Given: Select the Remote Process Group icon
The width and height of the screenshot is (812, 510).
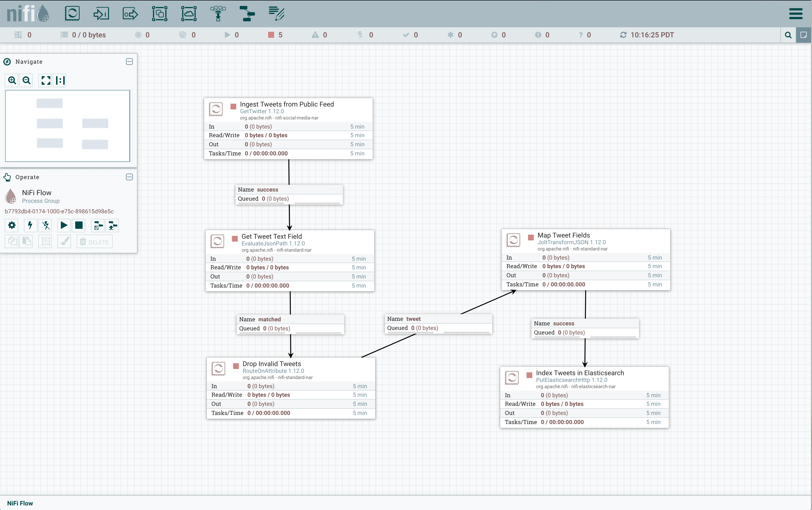Looking at the screenshot, I should pos(189,14).
